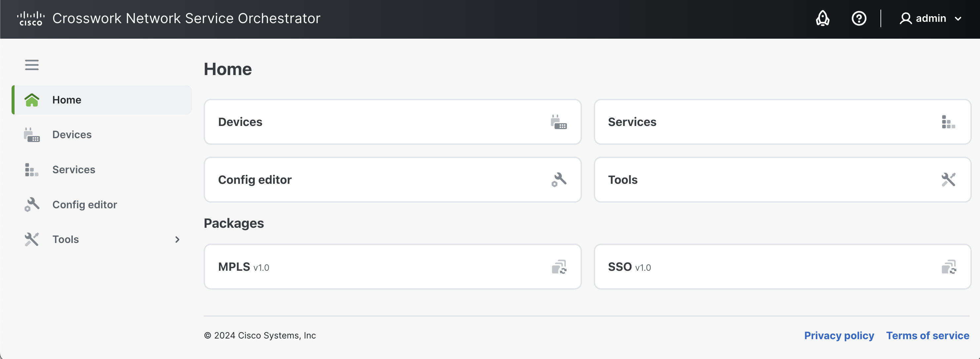Click the Cisco logo
The height and width of the screenshot is (359, 980).
point(30,18)
